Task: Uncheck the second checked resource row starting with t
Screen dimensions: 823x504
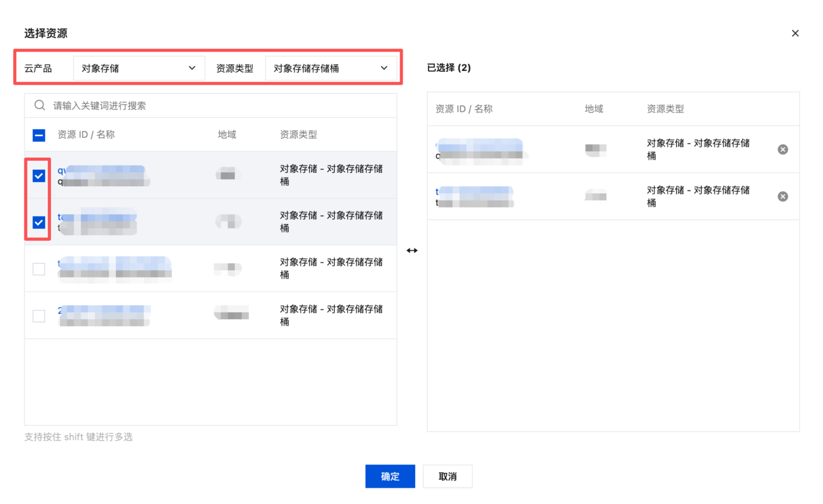Action: pyautogui.click(x=39, y=223)
